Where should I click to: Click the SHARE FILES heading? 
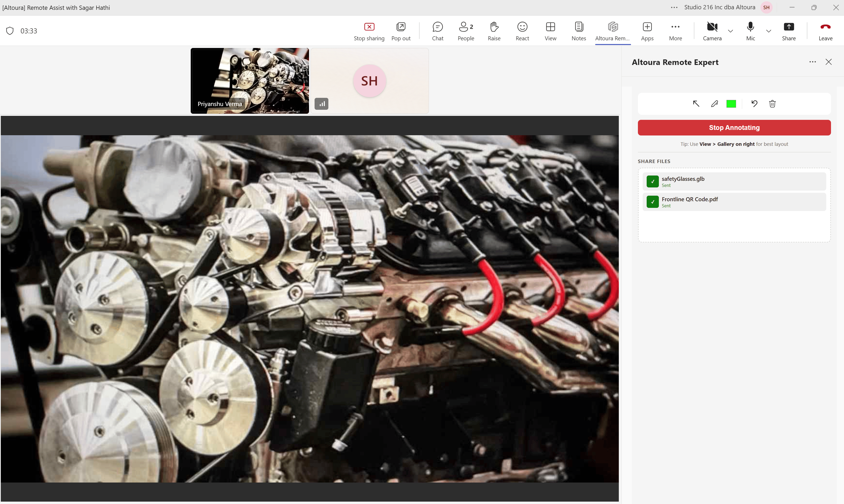click(654, 161)
